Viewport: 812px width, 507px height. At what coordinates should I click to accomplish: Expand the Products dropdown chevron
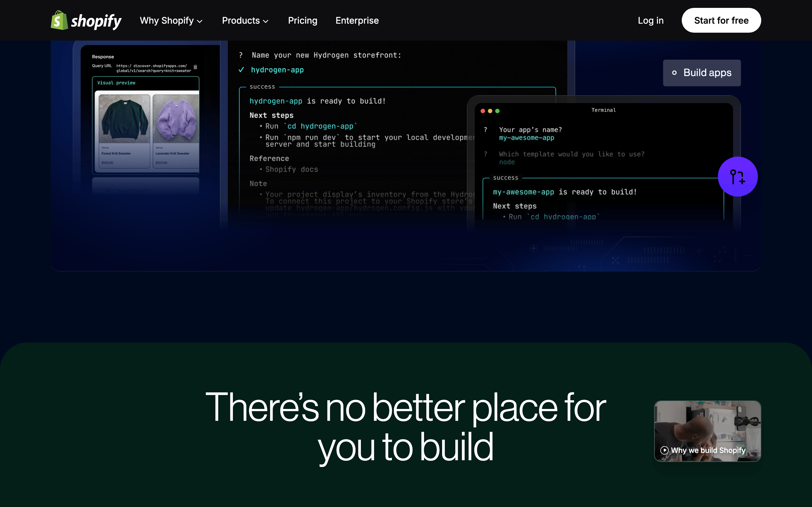(266, 21)
